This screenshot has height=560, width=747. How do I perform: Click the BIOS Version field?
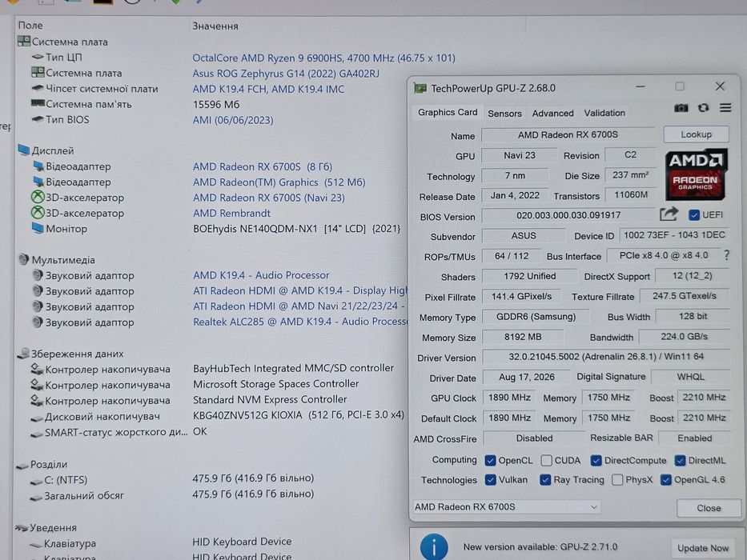point(568,215)
